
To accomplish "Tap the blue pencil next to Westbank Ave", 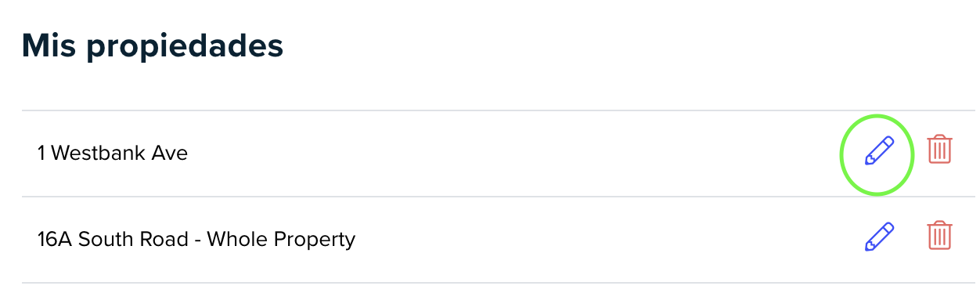I will click(878, 150).
